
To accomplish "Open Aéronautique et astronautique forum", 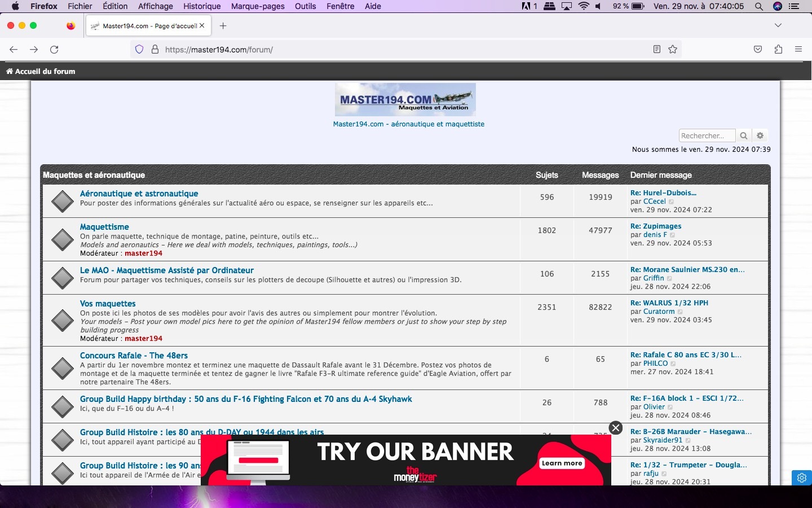I will pyautogui.click(x=139, y=194).
